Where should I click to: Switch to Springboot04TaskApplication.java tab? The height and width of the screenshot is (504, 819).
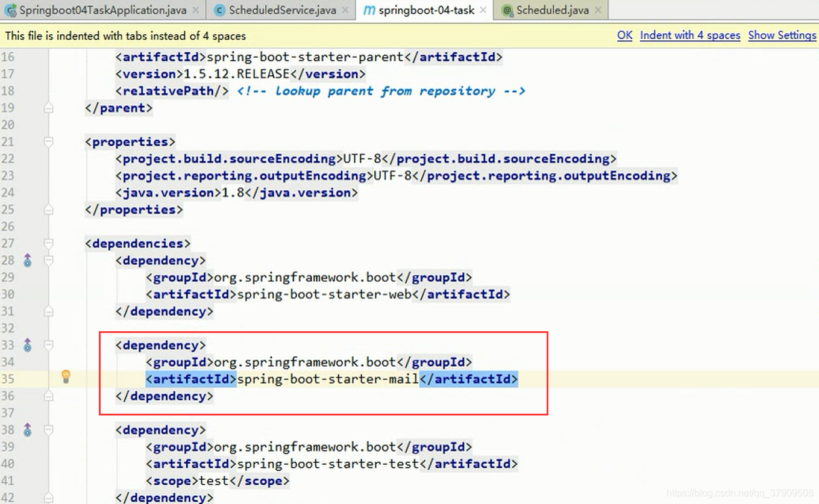click(103, 10)
